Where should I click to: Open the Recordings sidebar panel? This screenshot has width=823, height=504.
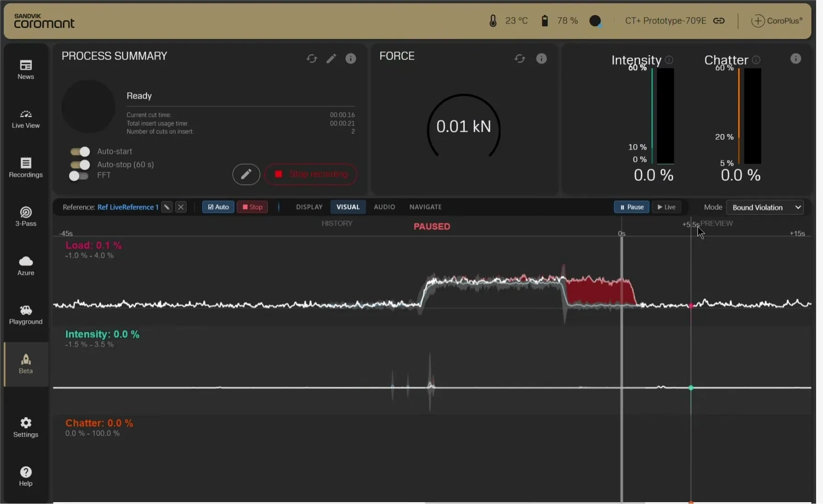pos(26,167)
